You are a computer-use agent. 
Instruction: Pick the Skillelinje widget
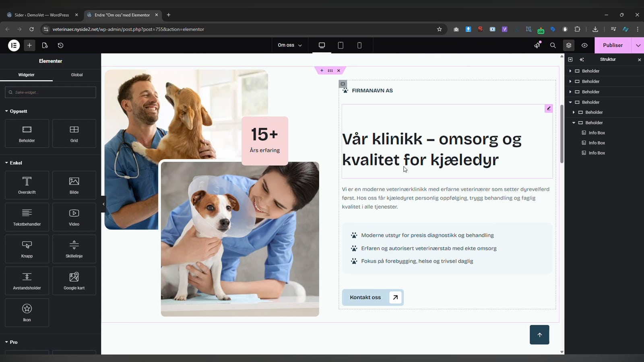[74, 249]
